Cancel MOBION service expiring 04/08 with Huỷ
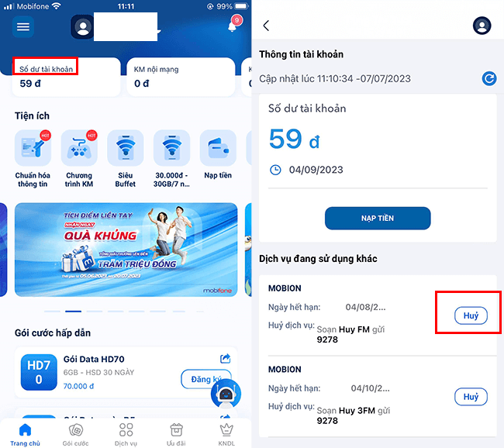 tap(471, 315)
